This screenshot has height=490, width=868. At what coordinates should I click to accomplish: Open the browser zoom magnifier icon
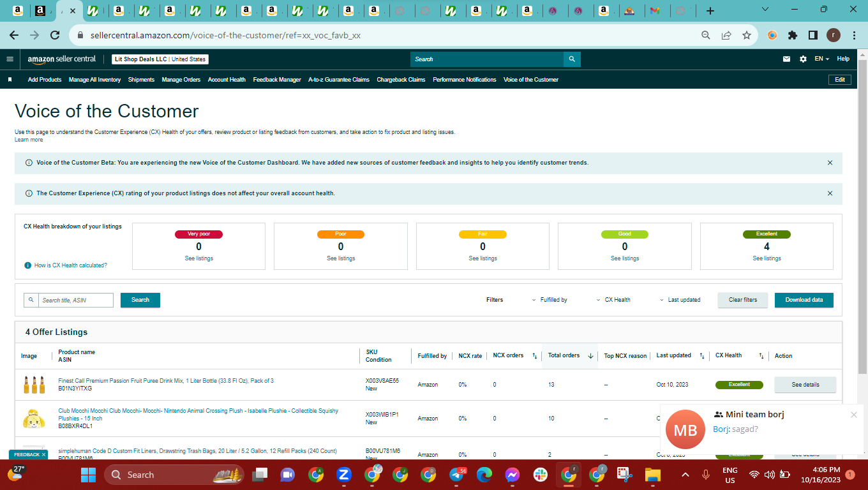705,36
